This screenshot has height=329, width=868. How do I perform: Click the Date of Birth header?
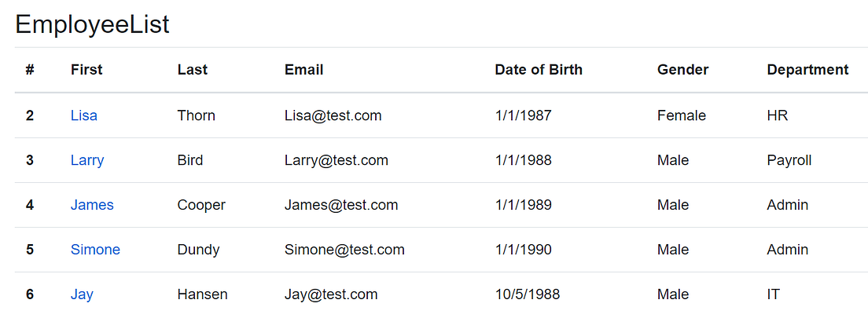pyautogui.click(x=539, y=70)
